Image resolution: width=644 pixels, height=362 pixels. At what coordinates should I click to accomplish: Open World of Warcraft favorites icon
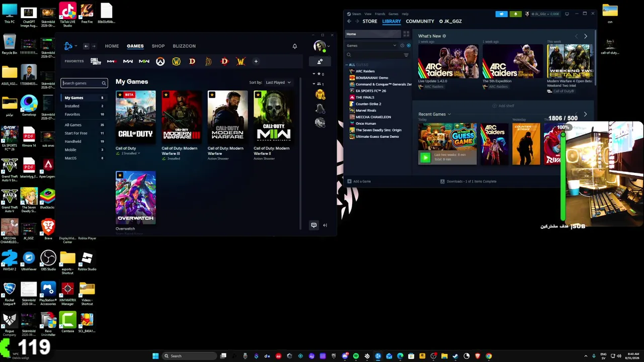click(176, 61)
